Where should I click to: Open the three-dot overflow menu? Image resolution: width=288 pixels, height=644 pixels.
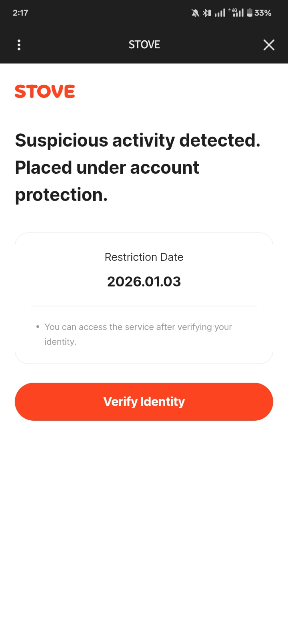19,45
